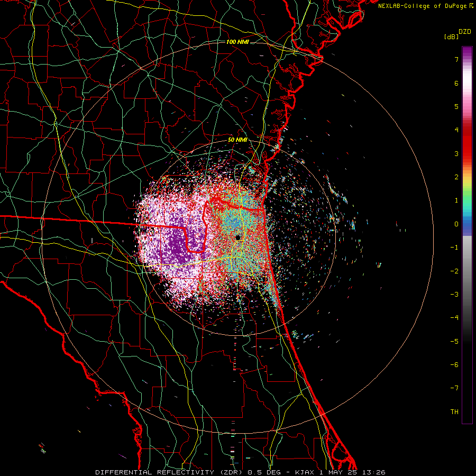This screenshot has width=476, height=476.
Task: Click the Differential Reflectivity KJAX caption text
Action: pos(241,472)
